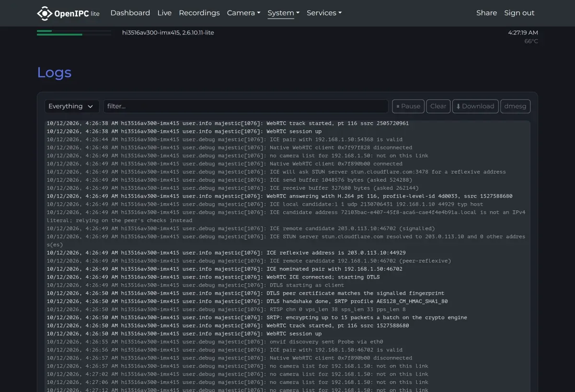The image size is (575, 392).
Task: Click the lower resource usage bar
Action: pos(74,35)
